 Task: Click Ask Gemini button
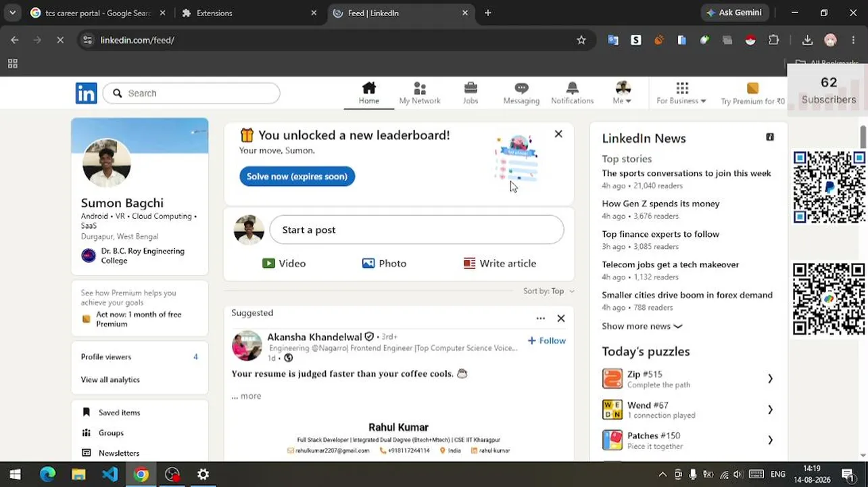point(734,13)
